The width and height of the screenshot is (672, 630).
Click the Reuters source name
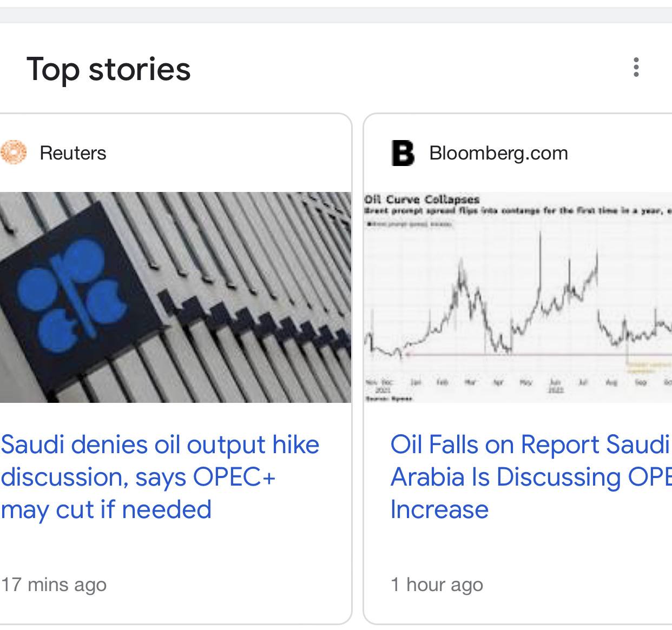73,153
